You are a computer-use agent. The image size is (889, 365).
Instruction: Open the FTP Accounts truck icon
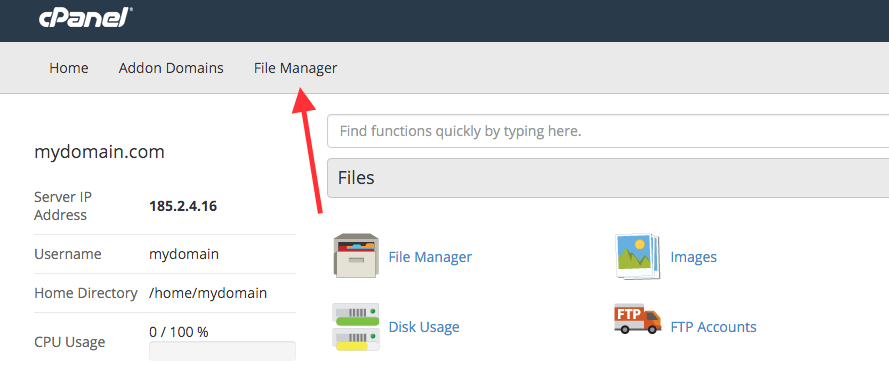click(x=638, y=319)
